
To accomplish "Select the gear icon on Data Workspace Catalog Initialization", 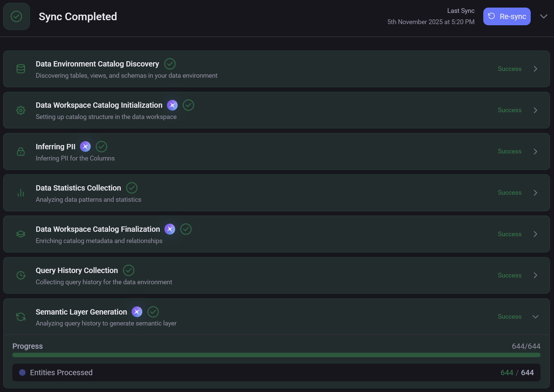I will pyautogui.click(x=20, y=110).
